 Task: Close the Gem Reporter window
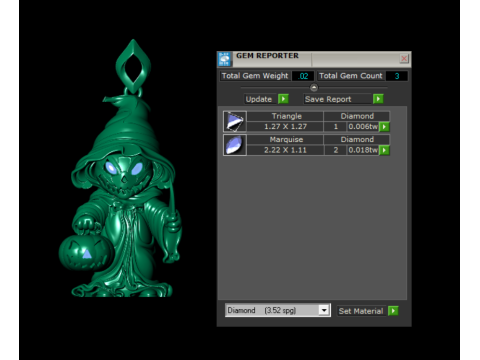click(x=404, y=59)
